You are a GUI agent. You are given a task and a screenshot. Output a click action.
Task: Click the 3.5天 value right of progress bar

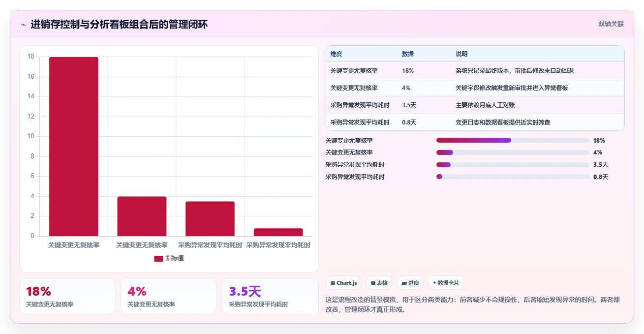click(x=601, y=165)
